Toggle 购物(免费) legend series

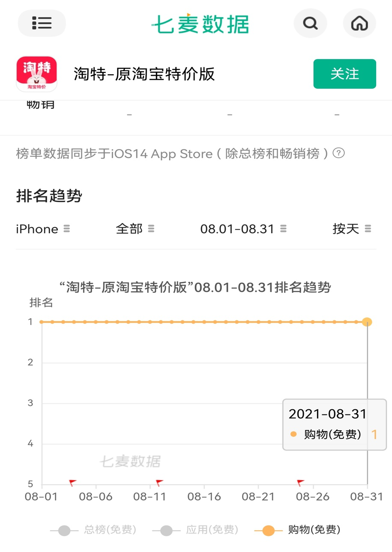point(297,530)
